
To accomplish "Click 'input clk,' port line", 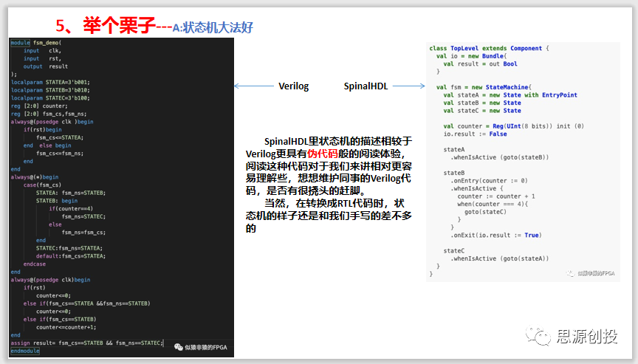I will 42,51.
